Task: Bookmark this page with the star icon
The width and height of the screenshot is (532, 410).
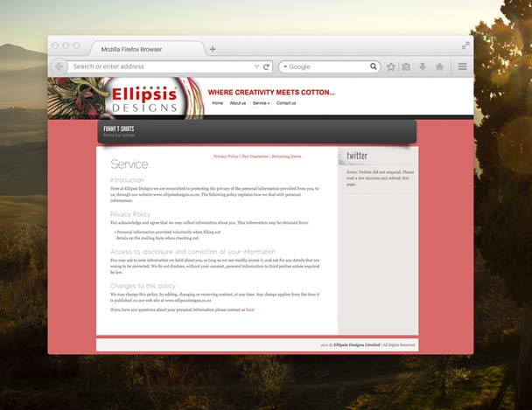Action: point(391,66)
